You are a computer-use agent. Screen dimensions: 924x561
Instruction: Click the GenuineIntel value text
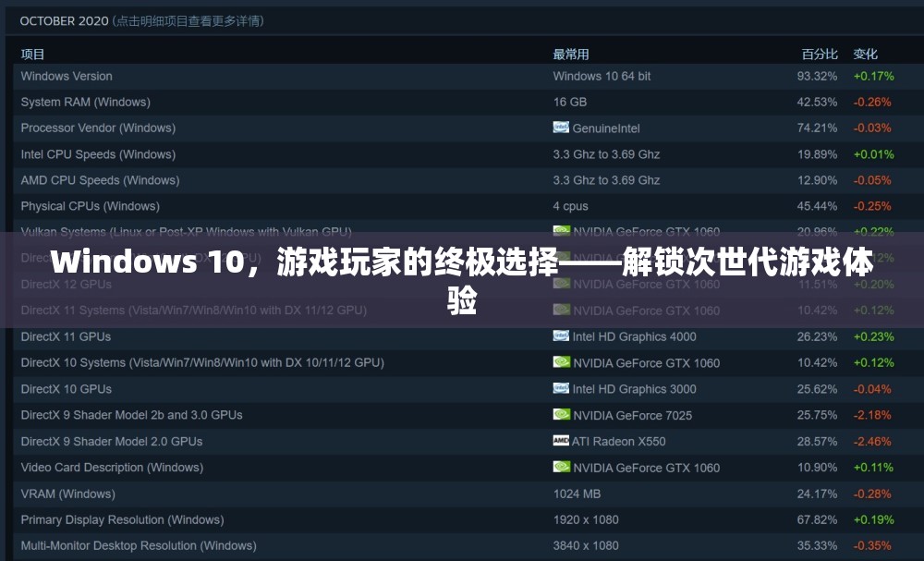point(606,128)
